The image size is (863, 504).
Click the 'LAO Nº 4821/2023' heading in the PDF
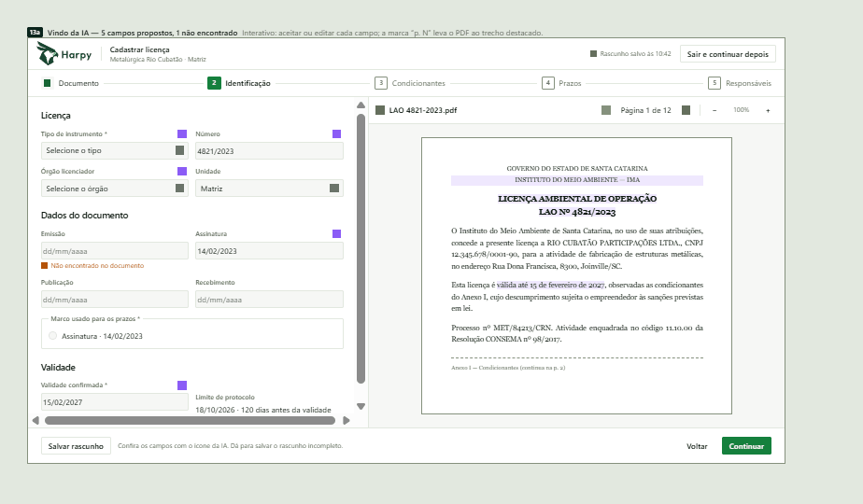coord(577,212)
